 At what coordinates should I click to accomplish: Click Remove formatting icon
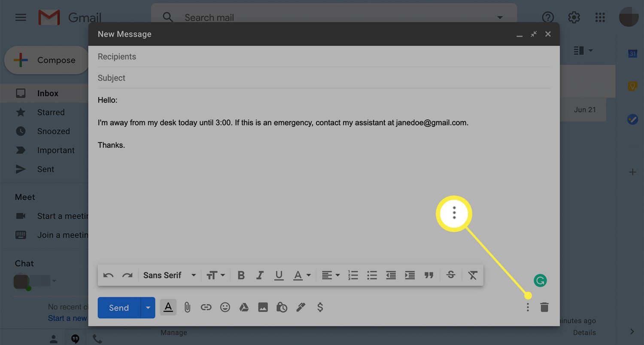[473, 275]
